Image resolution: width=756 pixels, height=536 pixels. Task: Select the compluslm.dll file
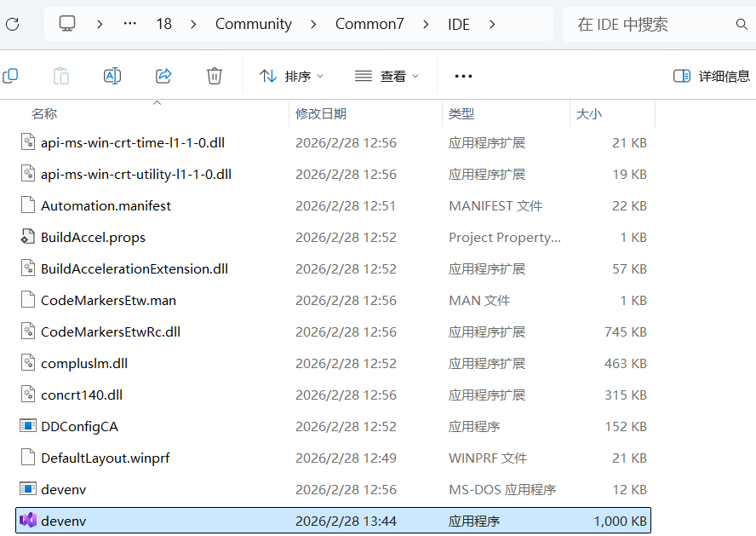point(333,363)
